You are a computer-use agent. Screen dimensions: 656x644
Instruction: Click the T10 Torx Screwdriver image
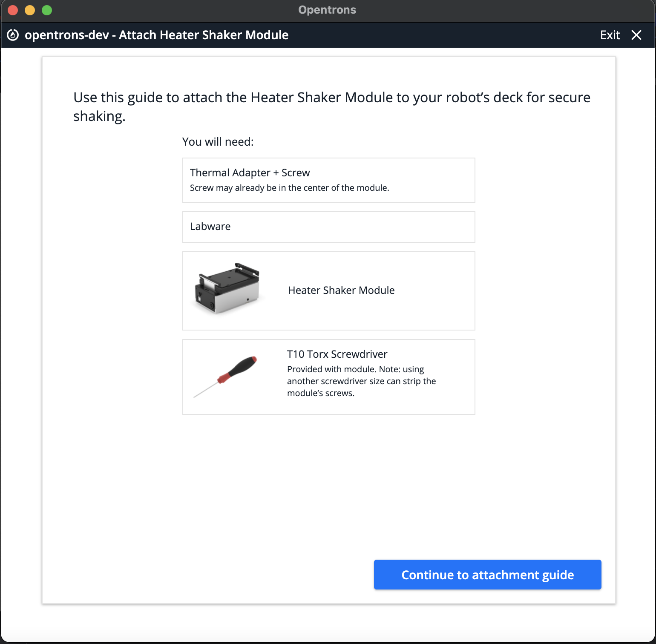pyautogui.click(x=227, y=376)
